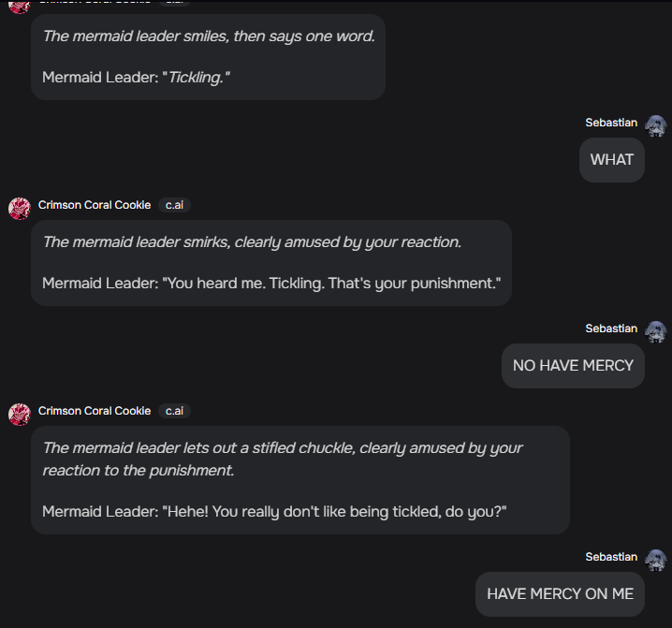Select the "You really don't like being tickled" line
The image size is (672, 628).
coord(274,511)
